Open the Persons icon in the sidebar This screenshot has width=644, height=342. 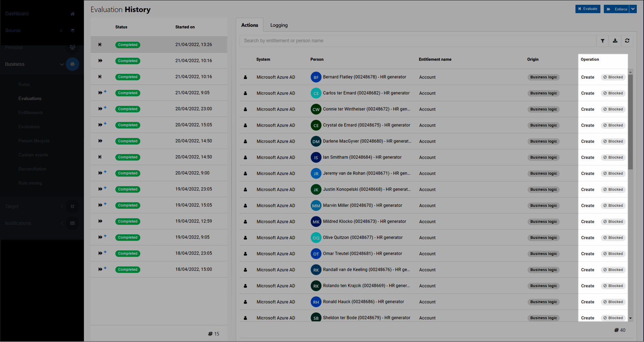point(72,47)
